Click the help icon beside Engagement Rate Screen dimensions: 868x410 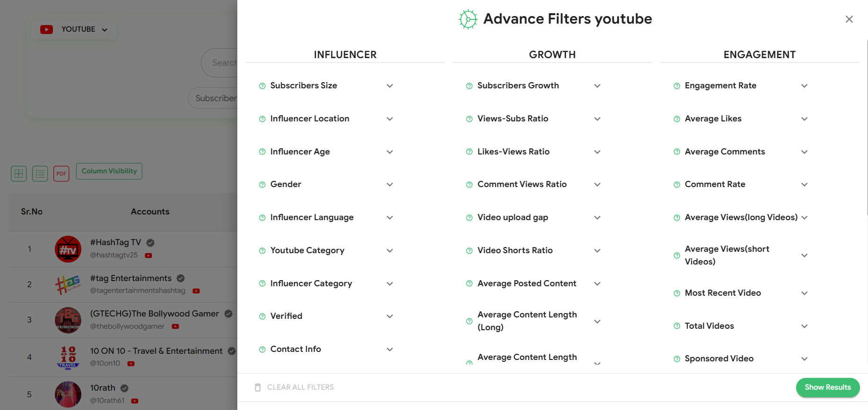click(677, 86)
